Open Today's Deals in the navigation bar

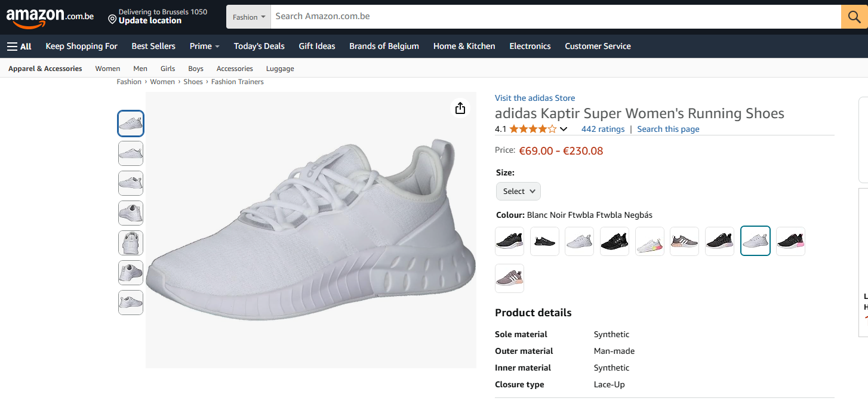point(259,46)
